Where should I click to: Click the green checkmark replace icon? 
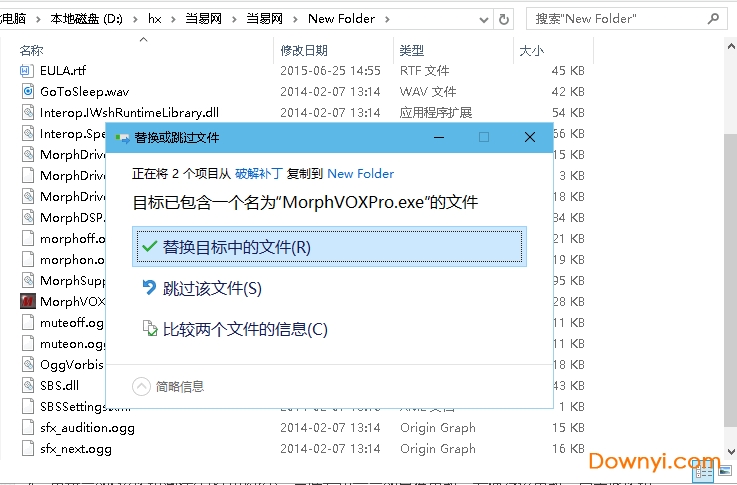[149, 247]
